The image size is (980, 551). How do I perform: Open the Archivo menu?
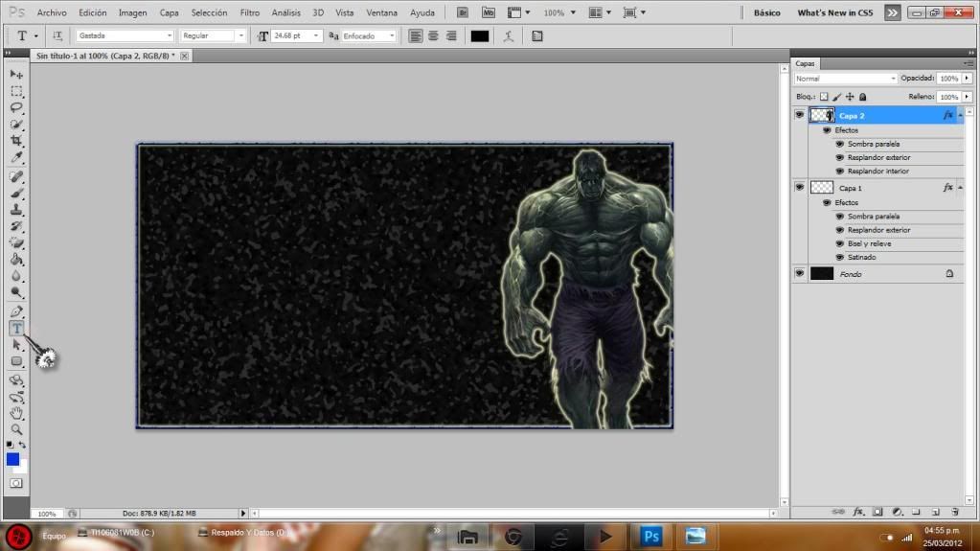52,12
